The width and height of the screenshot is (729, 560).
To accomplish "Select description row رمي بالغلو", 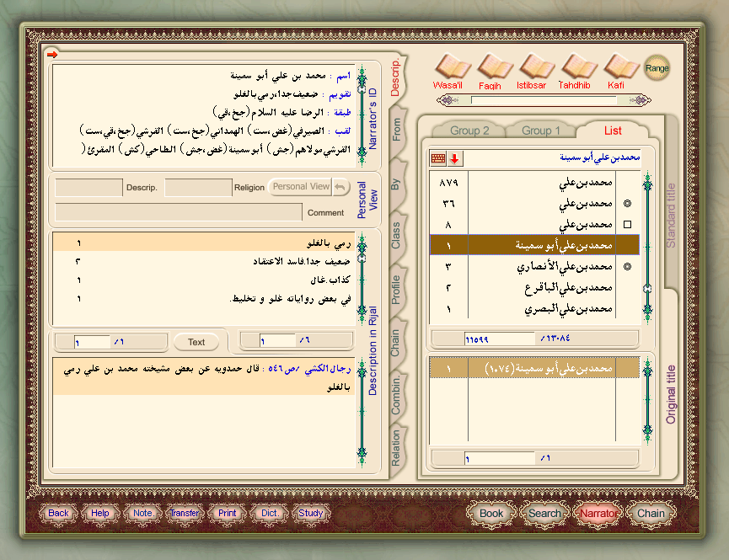I will click(204, 243).
